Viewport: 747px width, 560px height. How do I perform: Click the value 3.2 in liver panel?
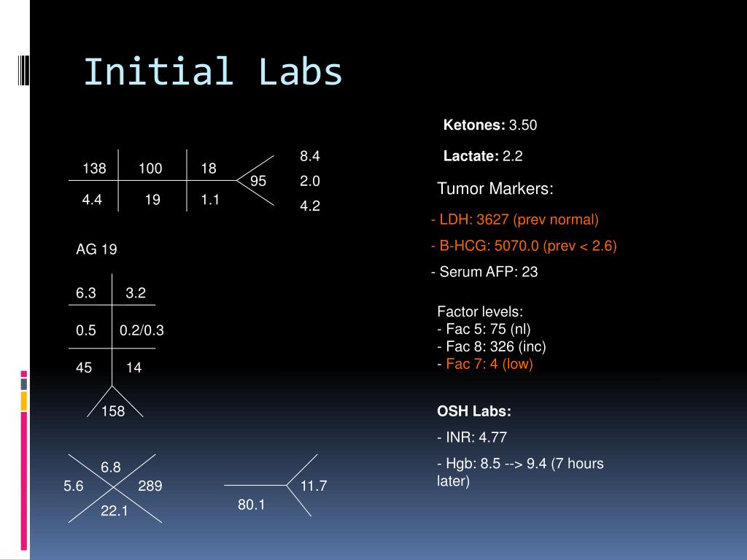(135, 292)
